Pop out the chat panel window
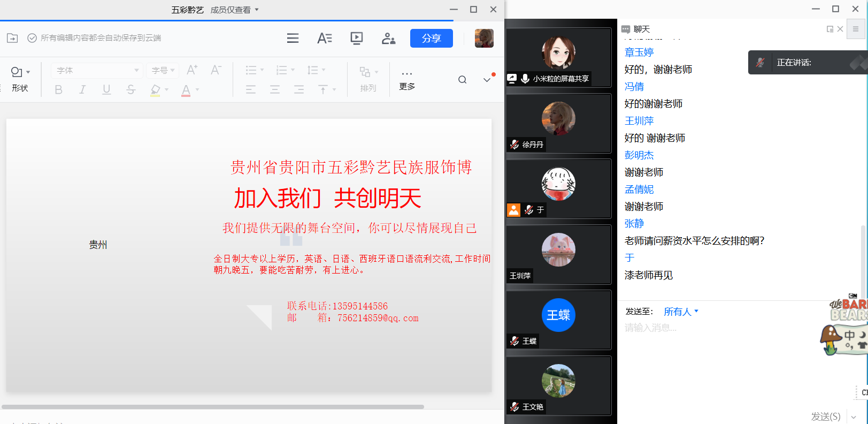The width and height of the screenshot is (868, 424). 829,29
